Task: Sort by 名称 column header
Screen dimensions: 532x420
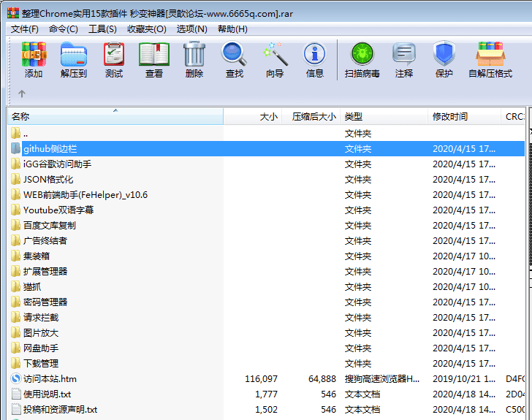Action: [x=115, y=117]
